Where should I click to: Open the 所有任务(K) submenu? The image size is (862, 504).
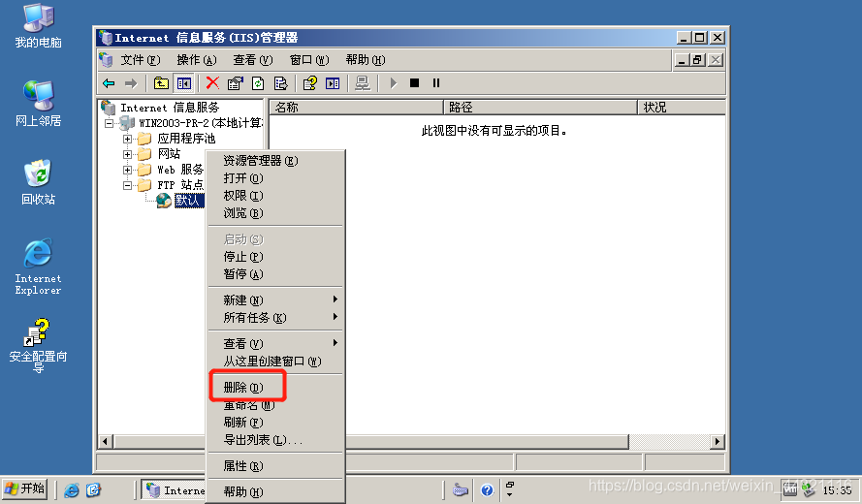tap(275, 317)
